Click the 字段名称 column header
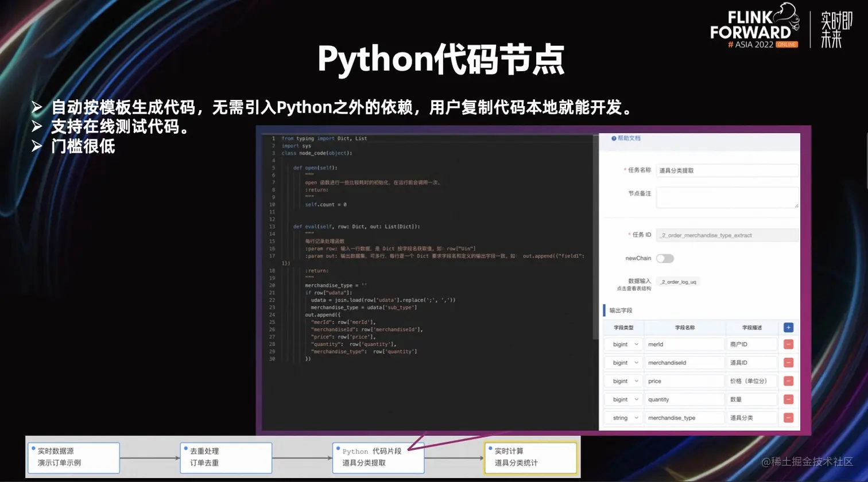Image resolution: width=868 pixels, height=482 pixels. click(685, 328)
